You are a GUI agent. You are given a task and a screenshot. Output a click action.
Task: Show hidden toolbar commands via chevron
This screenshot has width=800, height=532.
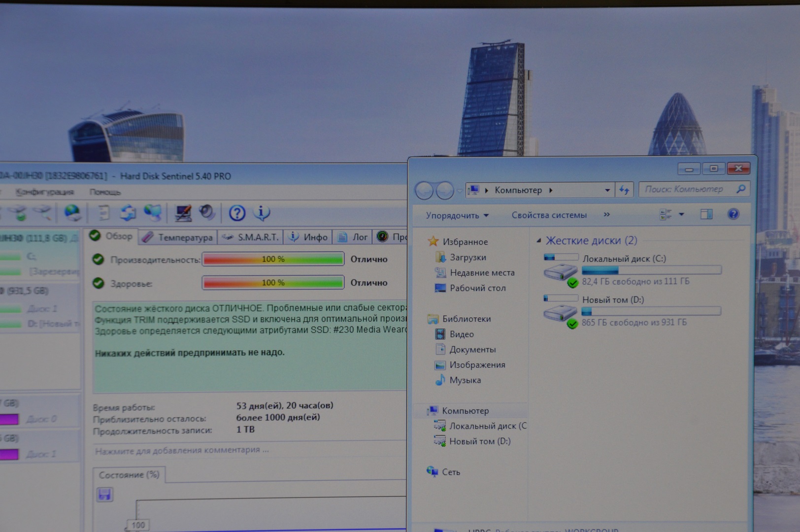[x=606, y=214]
